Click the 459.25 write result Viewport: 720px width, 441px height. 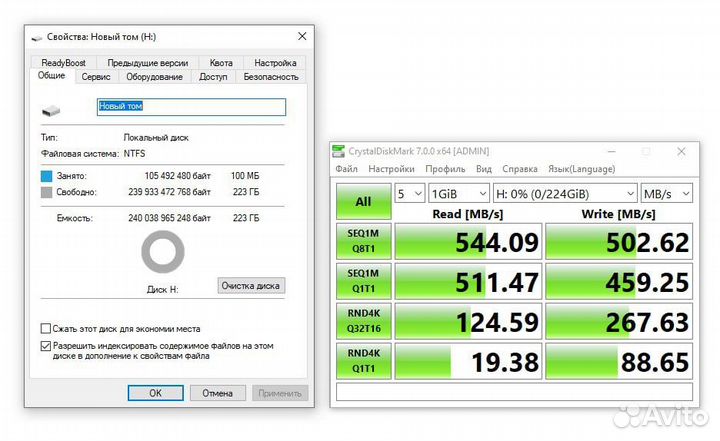click(x=619, y=282)
